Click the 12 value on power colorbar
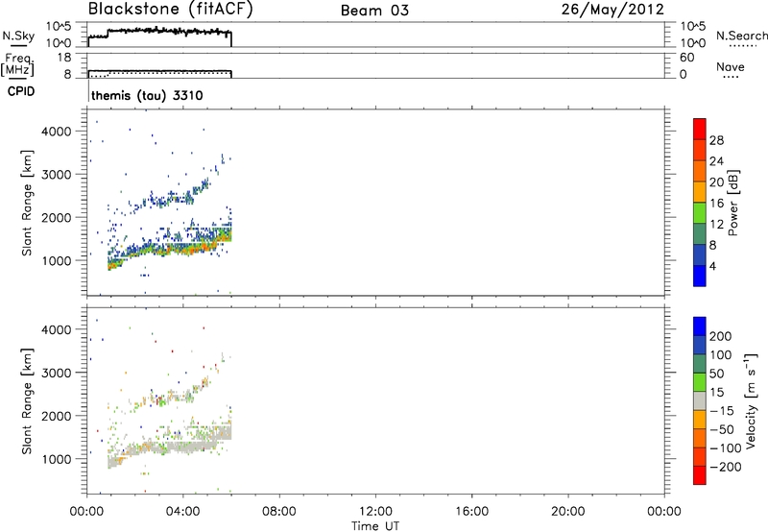Screen dimensions: 768x532 pos(716,225)
